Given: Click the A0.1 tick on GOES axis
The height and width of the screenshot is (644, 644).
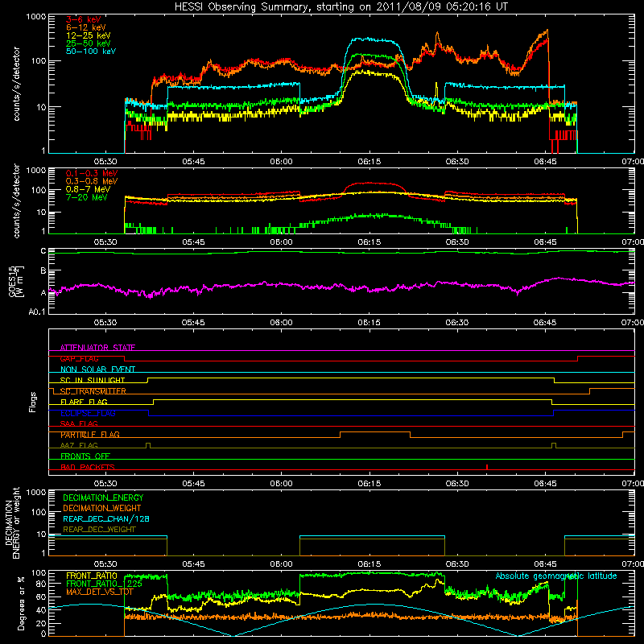Looking at the screenshot, I should 37,312.
